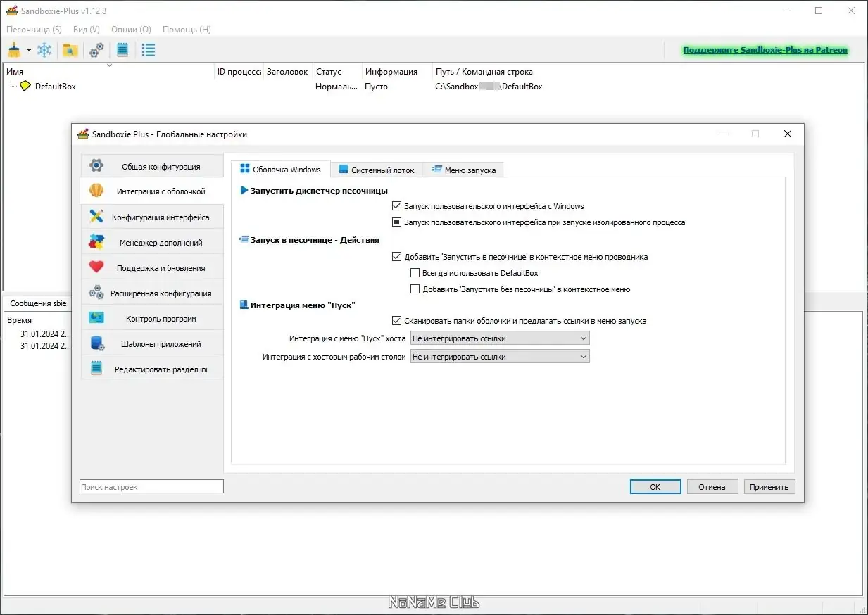
Task: Select icon beside Конфигурация интерфейса
Action: pyautogui.click(x=96, y=217)
